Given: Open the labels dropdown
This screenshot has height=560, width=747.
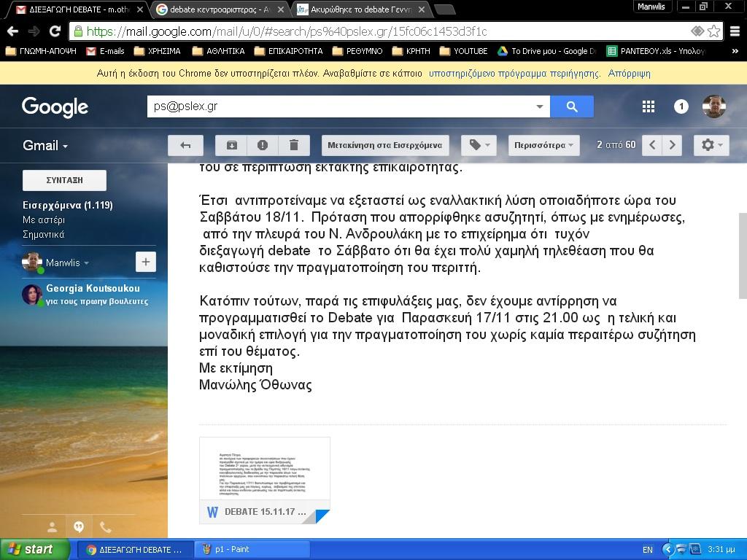Looking at the screenshot, I should point(479,145).
